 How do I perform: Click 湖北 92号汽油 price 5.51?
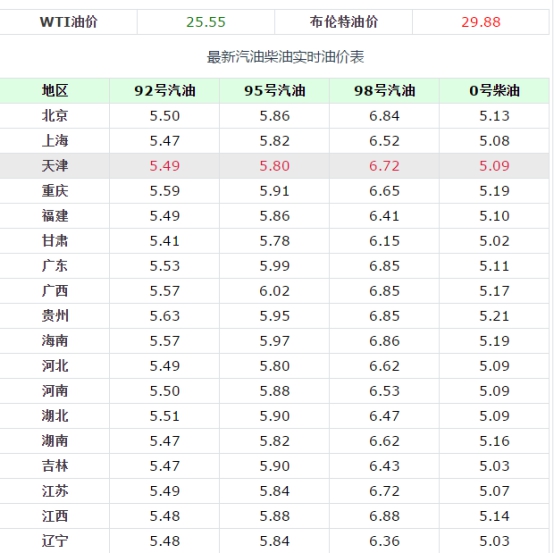(x=165, y=416)
